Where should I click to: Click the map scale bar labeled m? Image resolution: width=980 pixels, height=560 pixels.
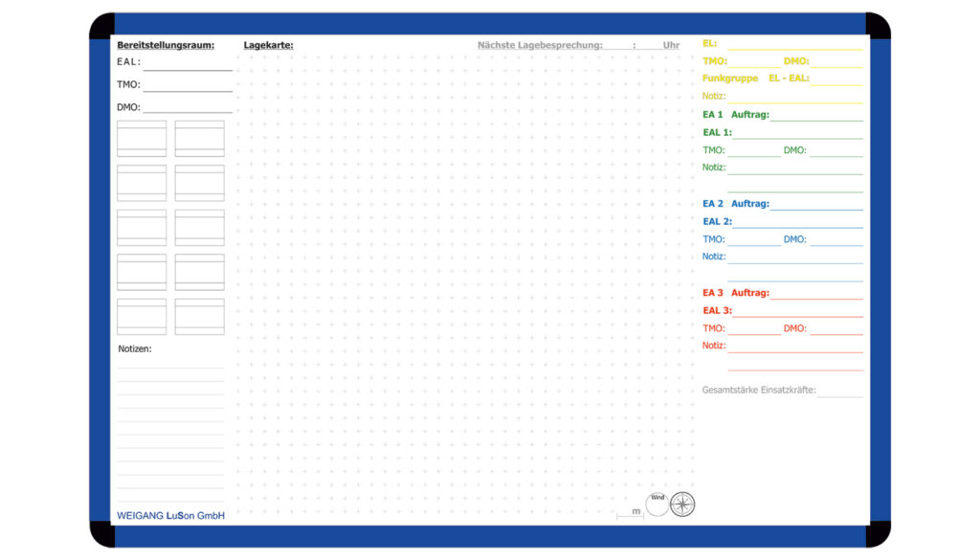(630, 513)
